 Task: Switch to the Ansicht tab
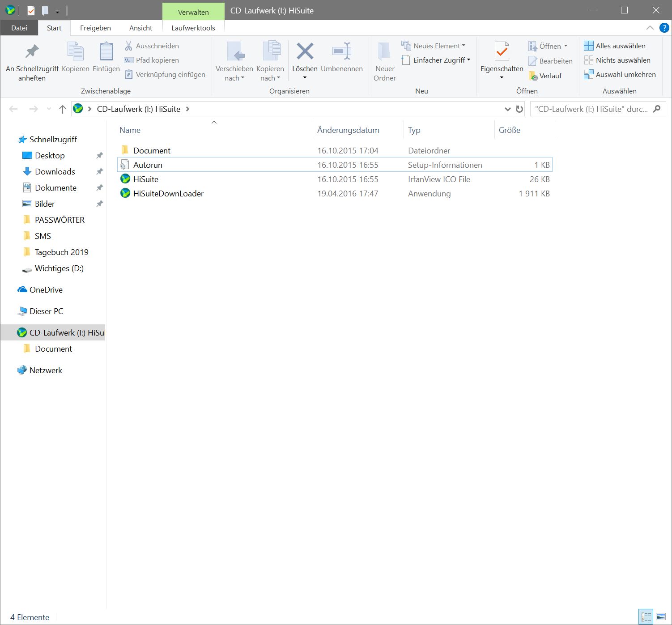(140, 28)
